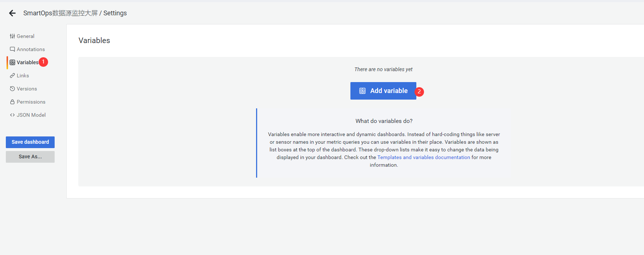Click the Variables page heading
Image resolution: width=644 pixels, height=255 pixels.
94,40
